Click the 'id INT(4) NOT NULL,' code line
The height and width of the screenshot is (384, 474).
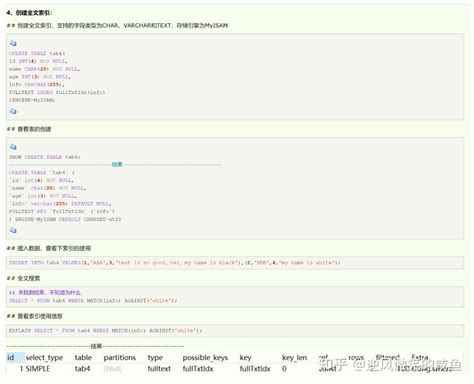(38, 61)
